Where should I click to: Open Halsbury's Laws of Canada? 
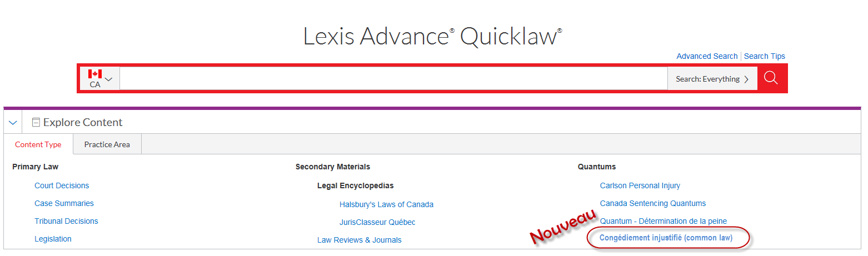tap(386, 204)
